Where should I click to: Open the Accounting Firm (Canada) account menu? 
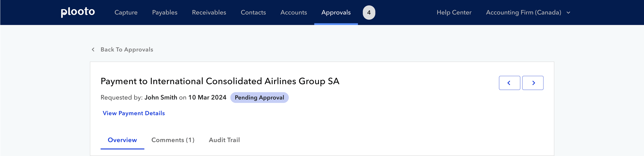(523, 12)
